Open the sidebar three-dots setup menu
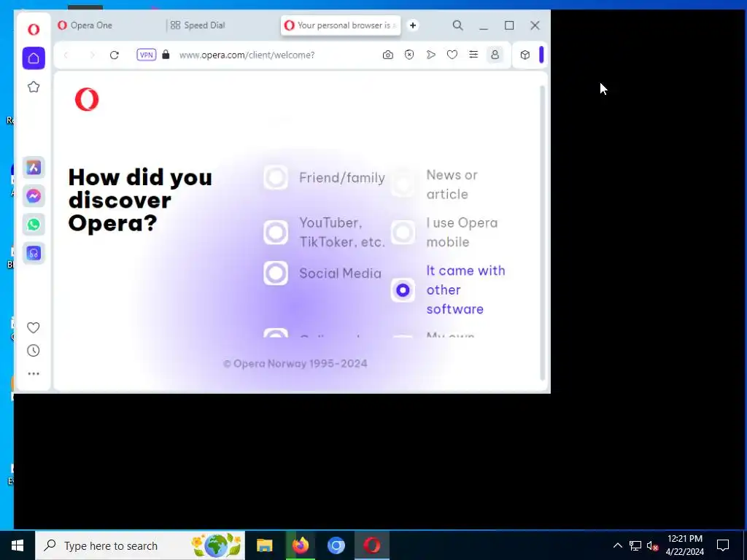This screenshot has width=747, height=560. coord(34,374)
